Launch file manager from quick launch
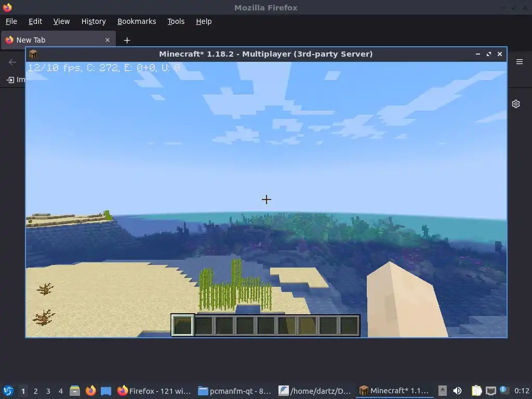 coord(75,391)
